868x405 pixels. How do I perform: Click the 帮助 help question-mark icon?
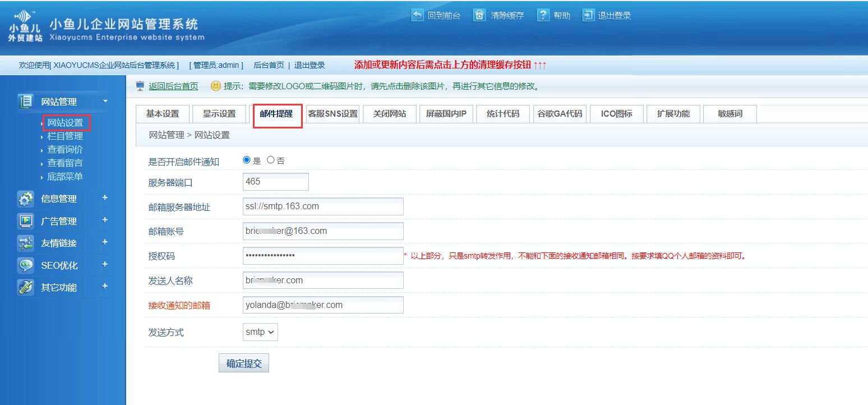coord(543,15)
